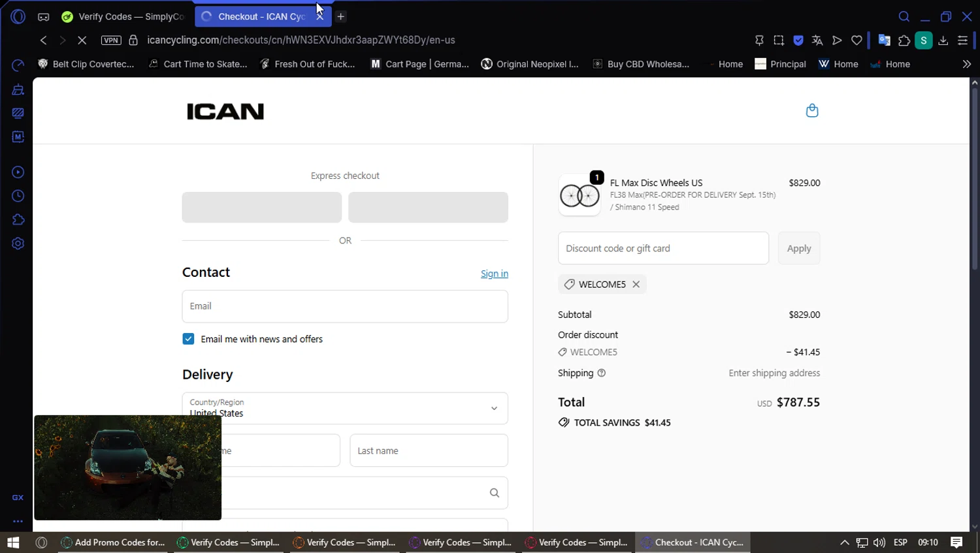The width and height of the screenshot is (980, 553).
Task: Toggle the VPN badge in address bar
Action: click(x=111, y=40)
